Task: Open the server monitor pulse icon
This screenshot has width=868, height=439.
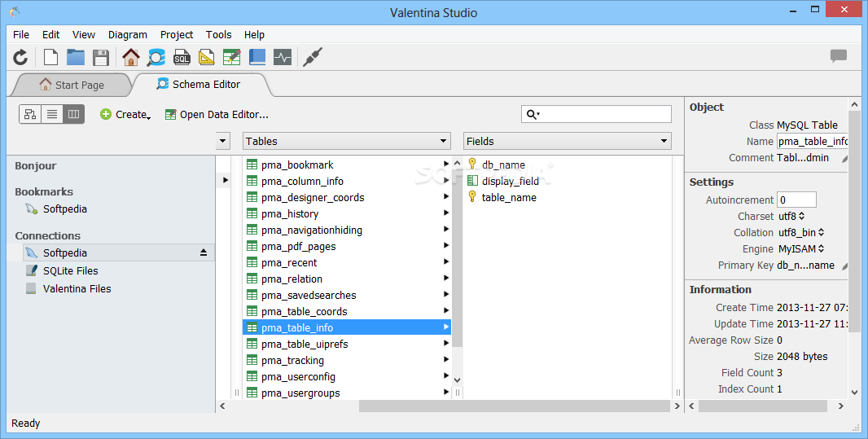Action: (x=283, y=57)
